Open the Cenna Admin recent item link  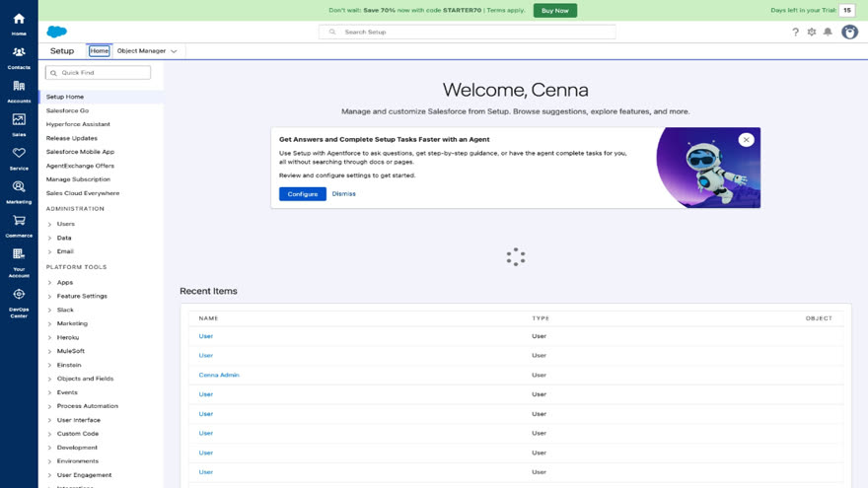(x=219, y=376)
